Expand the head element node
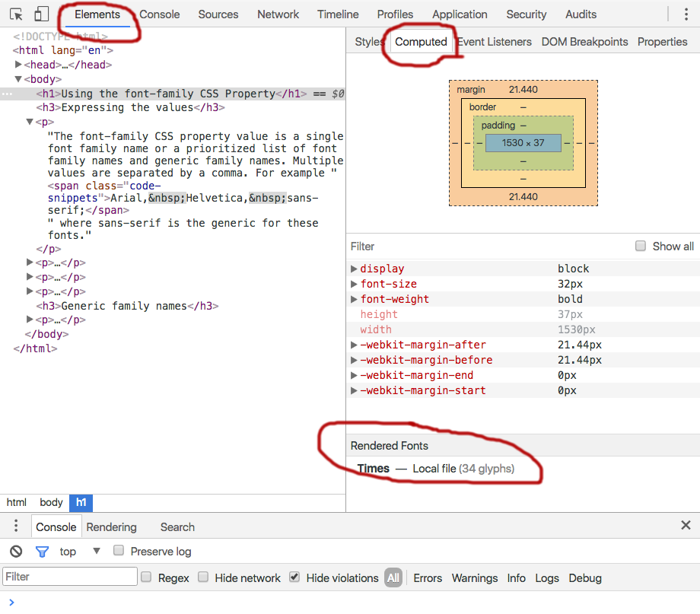 tap(18, 65)
